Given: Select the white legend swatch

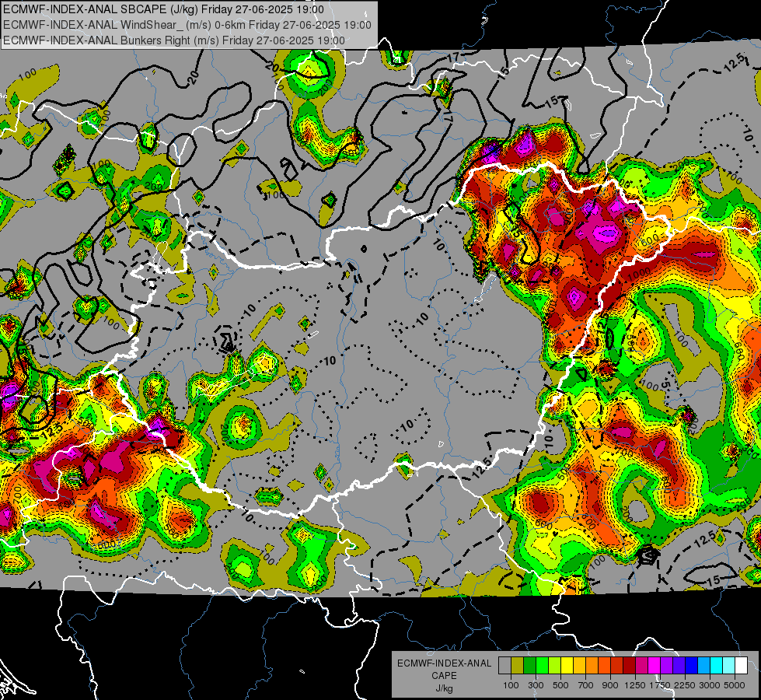Looking at the screenshot, I should 742,665.
